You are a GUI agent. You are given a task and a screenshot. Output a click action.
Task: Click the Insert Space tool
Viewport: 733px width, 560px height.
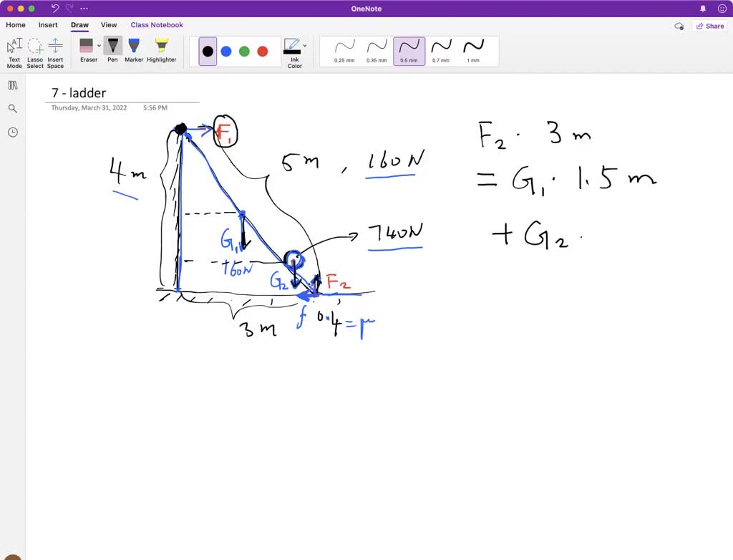55,50
